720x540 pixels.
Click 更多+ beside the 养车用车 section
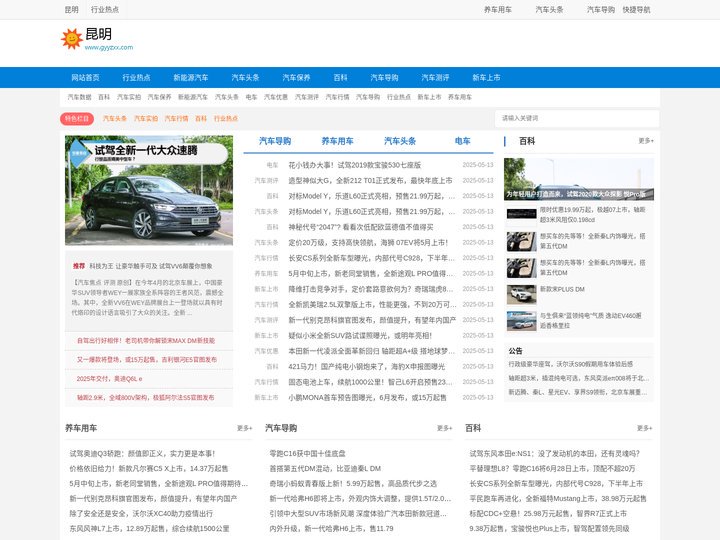coord(244,428)
